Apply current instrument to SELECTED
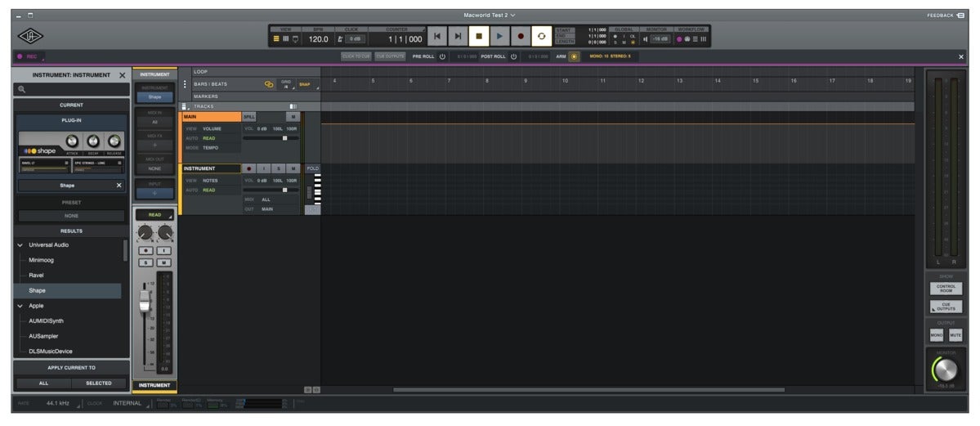The height and width of the screenshot is (426, 980). 98,383
